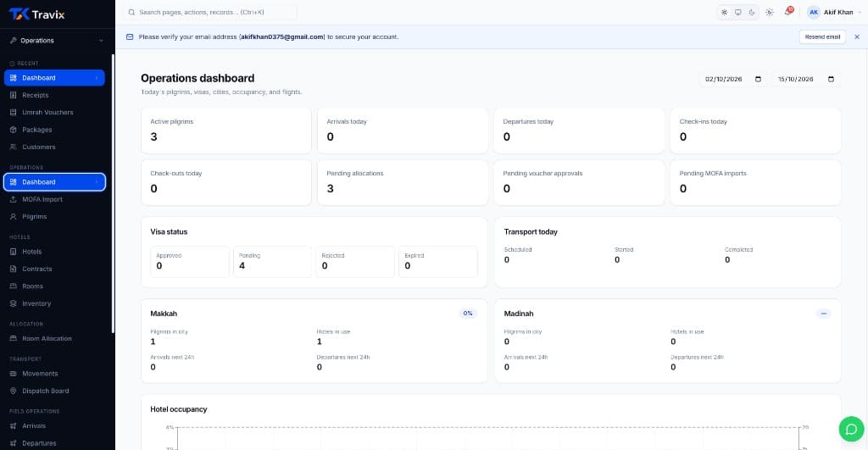Open Umrah Vouchers in the sidebar

(54, 113)
